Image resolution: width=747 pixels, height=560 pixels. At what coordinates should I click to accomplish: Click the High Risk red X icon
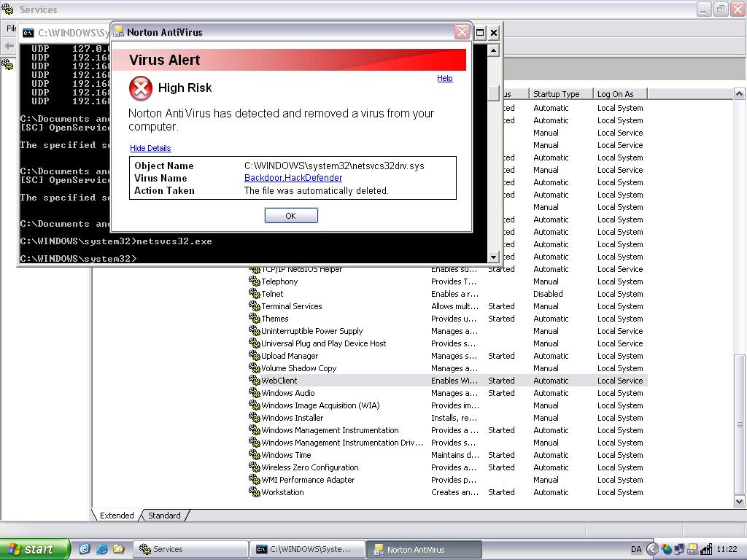(x=141, y=88)
